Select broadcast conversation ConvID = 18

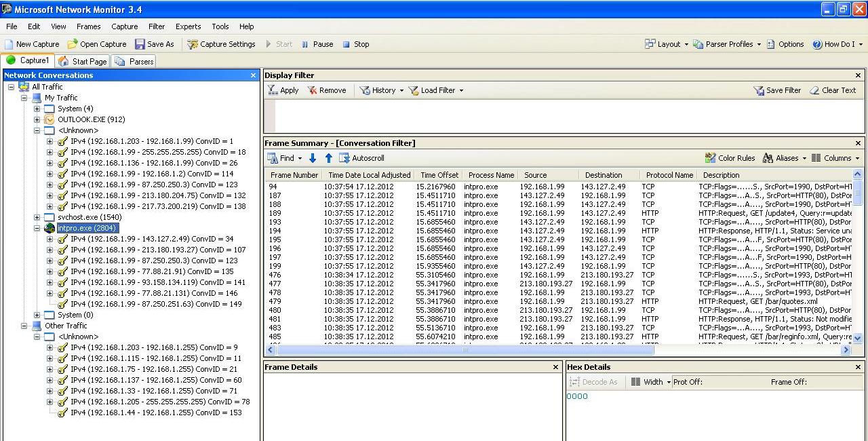click(158, 152)
